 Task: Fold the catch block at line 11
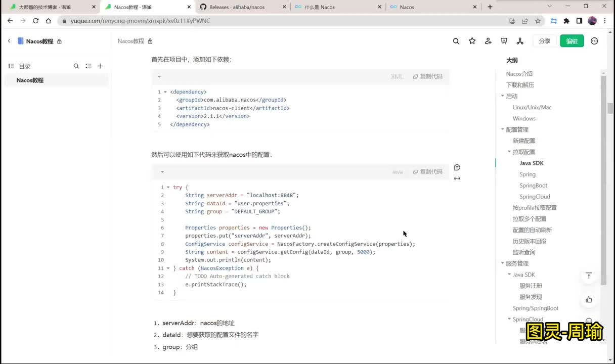(168, 268)
